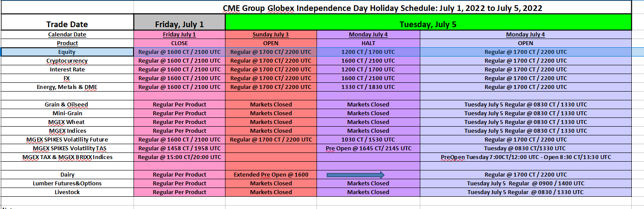Click the Sunday July 3 calendar date cell

point(271,35)
